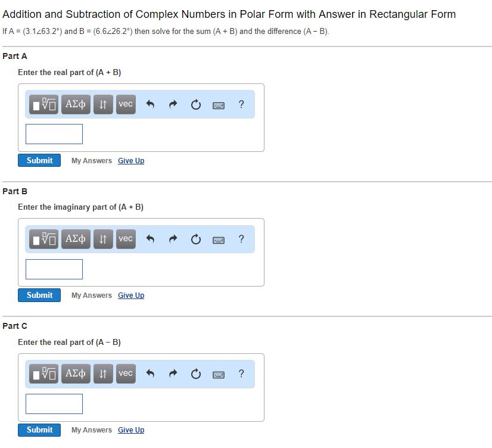
Task: Open the Greek symbols palette in Part A
Action: (76, 104)
